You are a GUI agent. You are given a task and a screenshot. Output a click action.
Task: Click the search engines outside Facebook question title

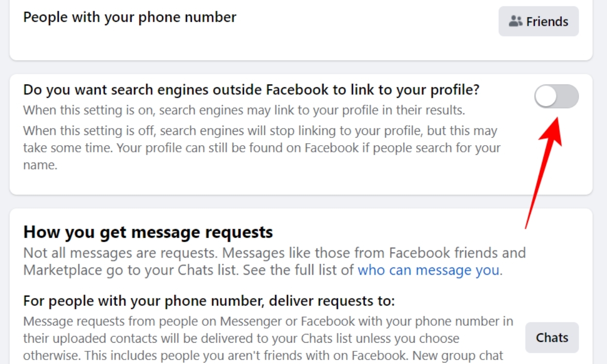pyautogui.click(x=252, y=89)
